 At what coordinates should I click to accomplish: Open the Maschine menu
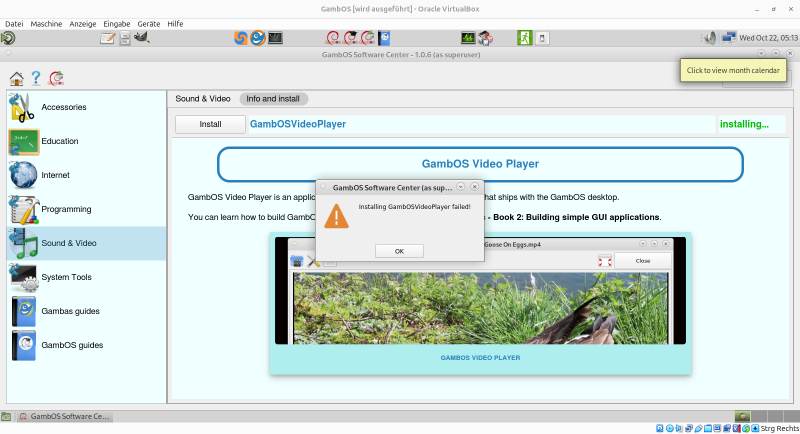tap(46, 23)
